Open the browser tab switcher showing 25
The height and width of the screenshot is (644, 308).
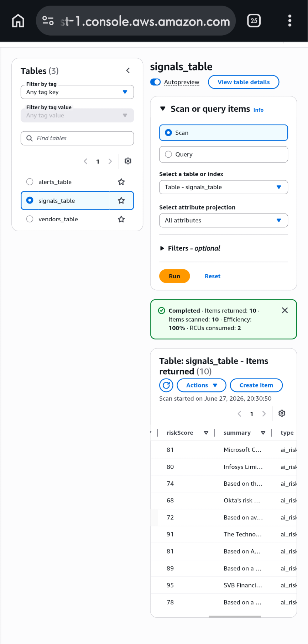tap(254, 21)
